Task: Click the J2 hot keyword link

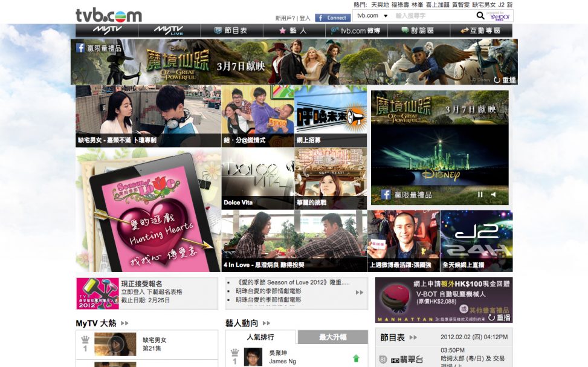Action: click(501, 4)
